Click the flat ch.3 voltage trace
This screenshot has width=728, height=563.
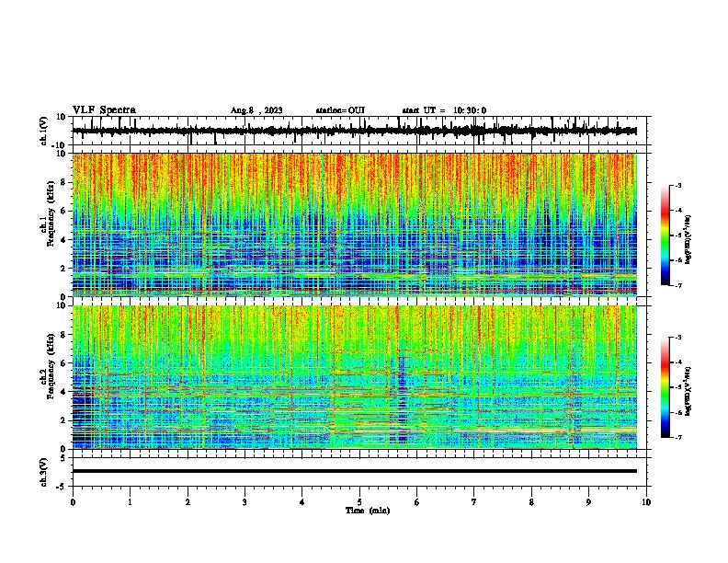pyautogui.click(x=355, y=471)
